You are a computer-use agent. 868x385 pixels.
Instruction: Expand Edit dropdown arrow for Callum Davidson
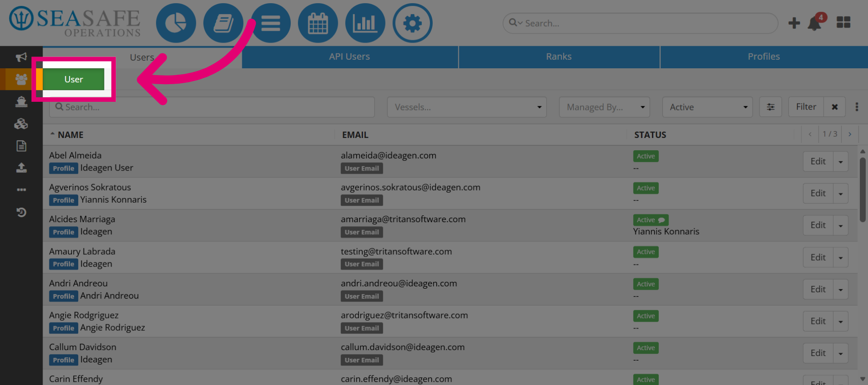(840, 353)
